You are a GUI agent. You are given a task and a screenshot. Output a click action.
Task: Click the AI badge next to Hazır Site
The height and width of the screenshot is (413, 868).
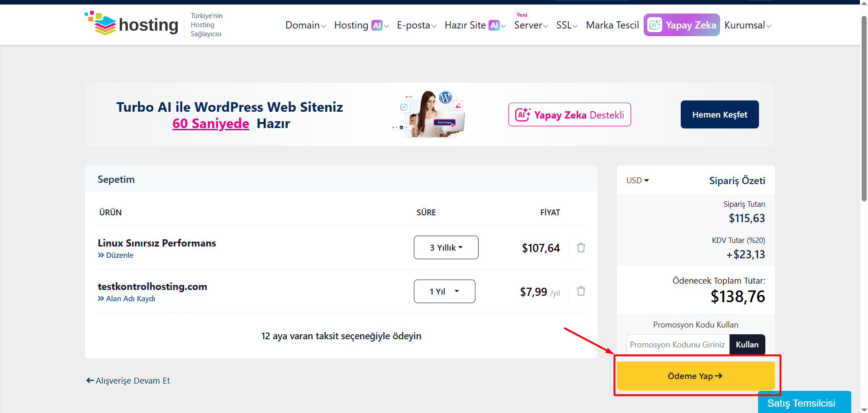(494, 25)
